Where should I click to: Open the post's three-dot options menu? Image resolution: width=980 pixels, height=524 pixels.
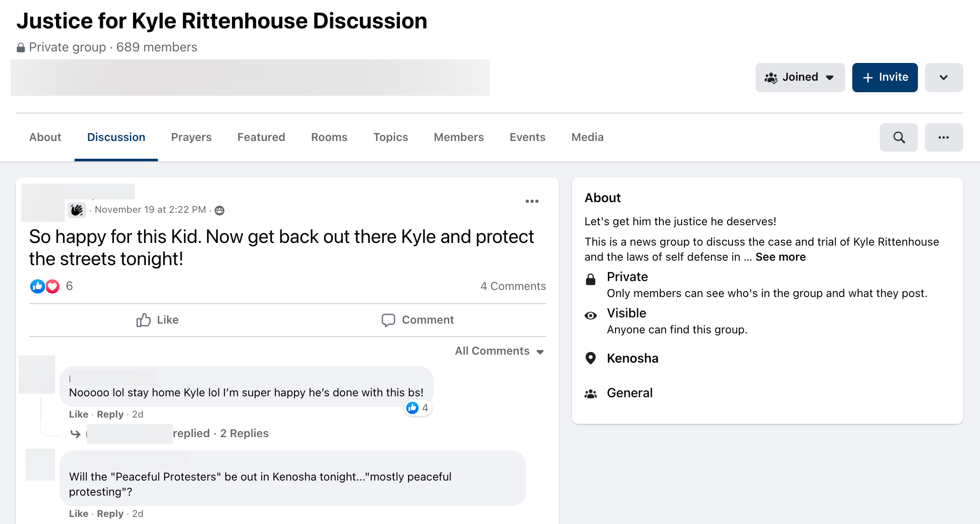point(532,201)
